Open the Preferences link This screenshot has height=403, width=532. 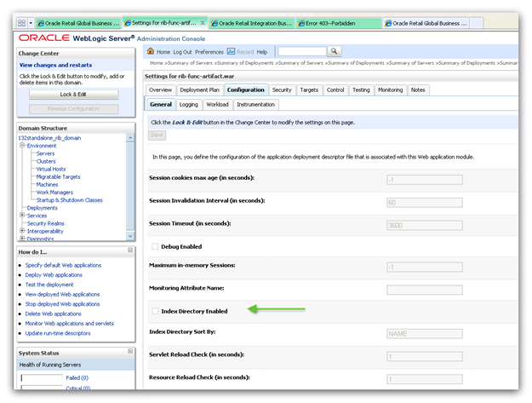tap(209, 52)
